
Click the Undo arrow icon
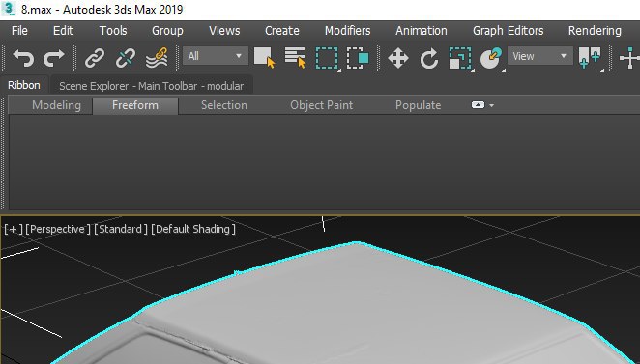[23, 58]
